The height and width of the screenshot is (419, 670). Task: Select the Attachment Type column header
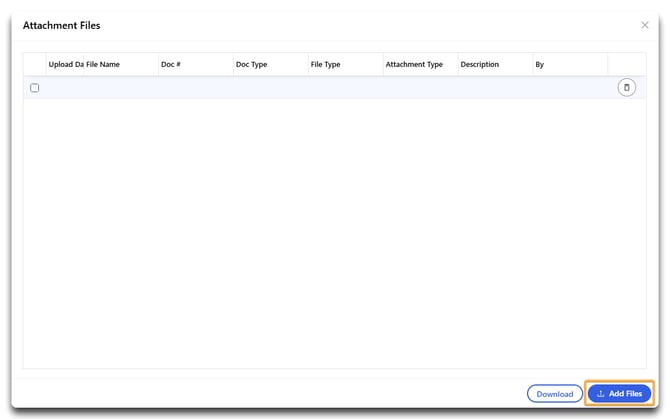tap(414, 65)
